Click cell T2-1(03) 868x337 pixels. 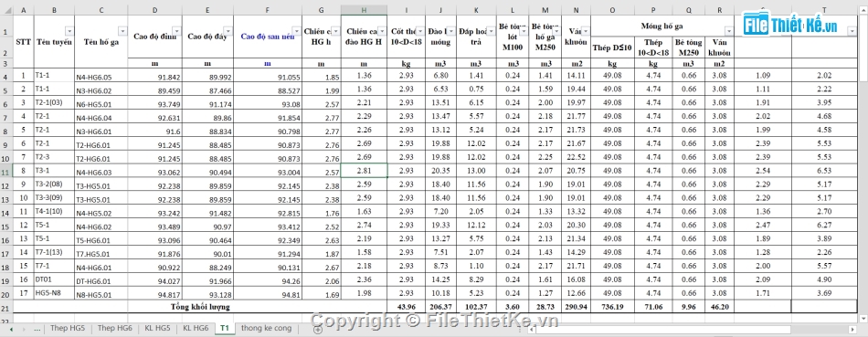54,103
